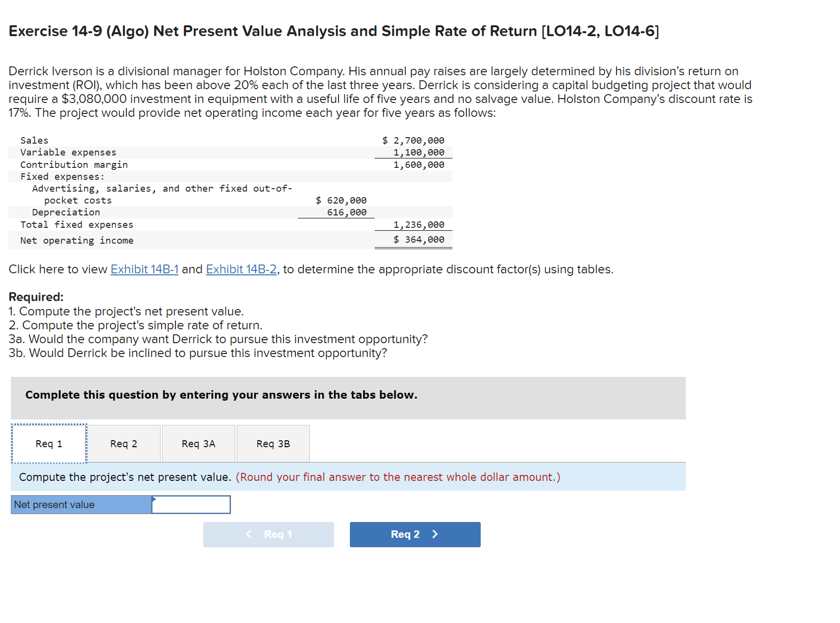Click the arrow marker beside Net present value
Image resolution: width=840 pixels, height=623 pixels.
point(154,499)
